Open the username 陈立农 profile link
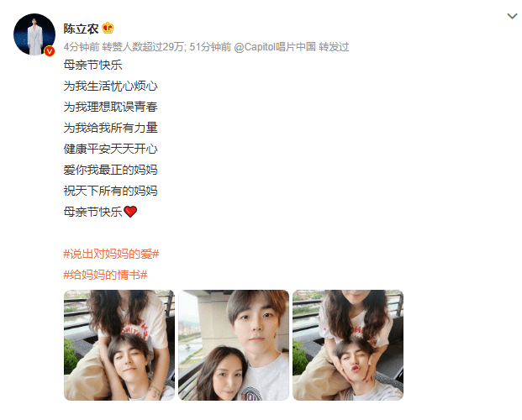The width and height of the screenshot is (522, 420). [82, 29]
